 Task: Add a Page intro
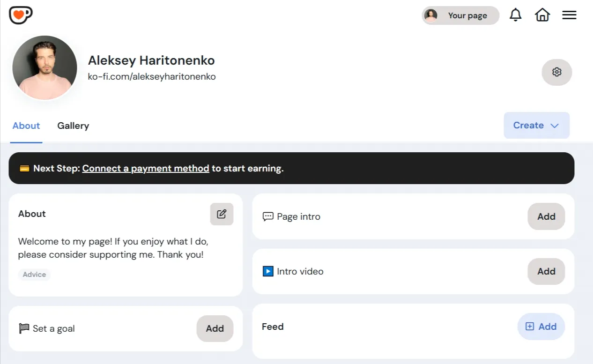click(546, 216)
